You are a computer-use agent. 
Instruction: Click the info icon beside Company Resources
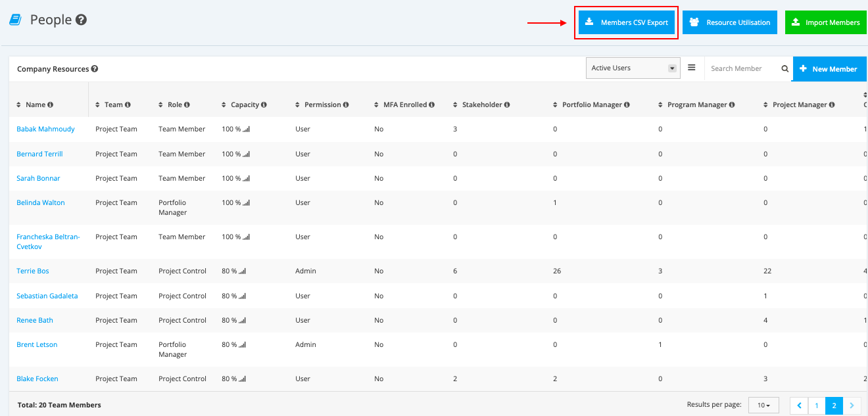point(95,69)
